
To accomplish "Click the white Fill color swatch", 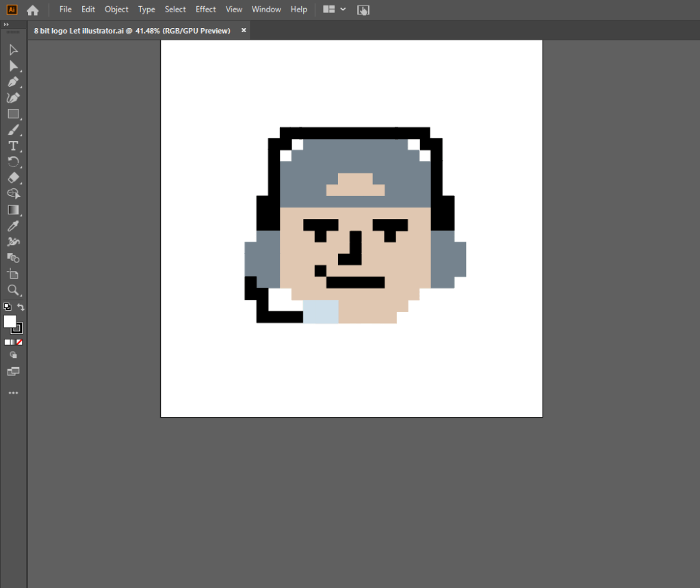I will [x=10, y=322].
